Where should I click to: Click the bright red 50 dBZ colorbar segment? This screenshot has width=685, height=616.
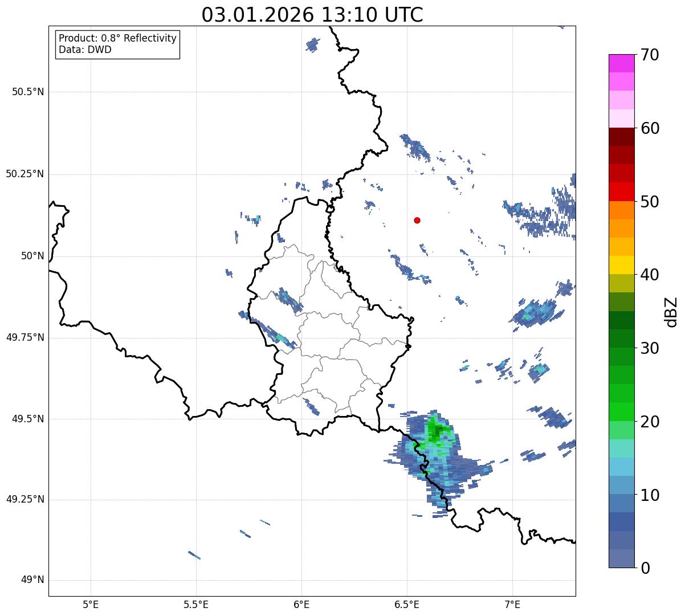pyautogui.click(x=622, y=192)
